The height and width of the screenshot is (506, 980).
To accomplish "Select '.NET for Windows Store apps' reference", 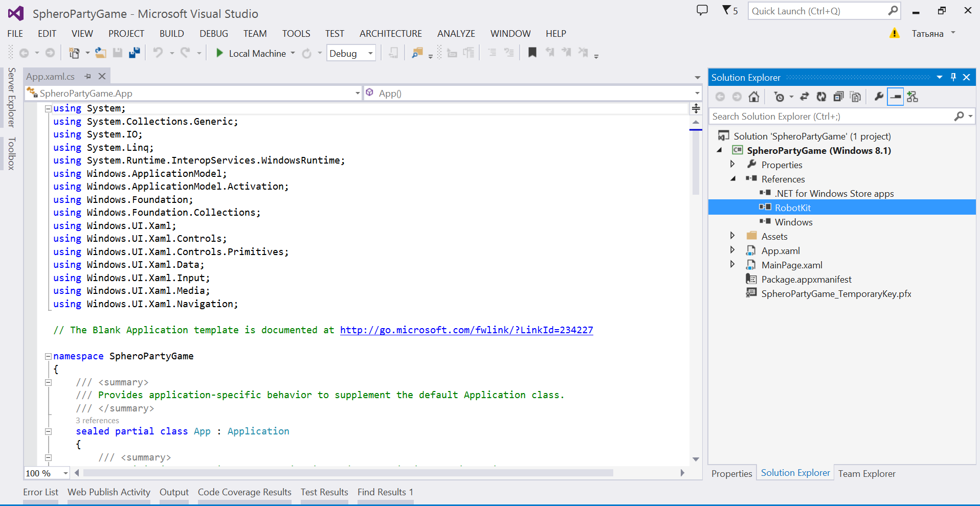I will click(834, 193).
